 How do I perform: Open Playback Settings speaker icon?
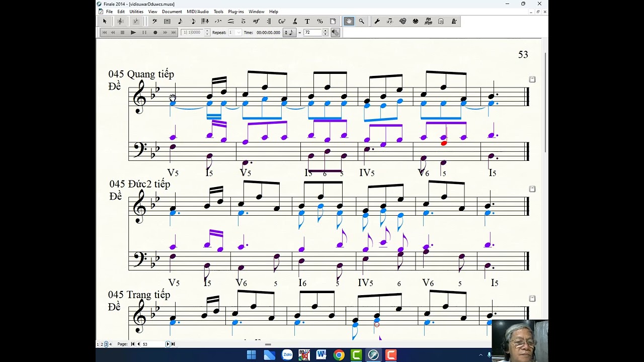pyautogui.click(x=336, y=32)
